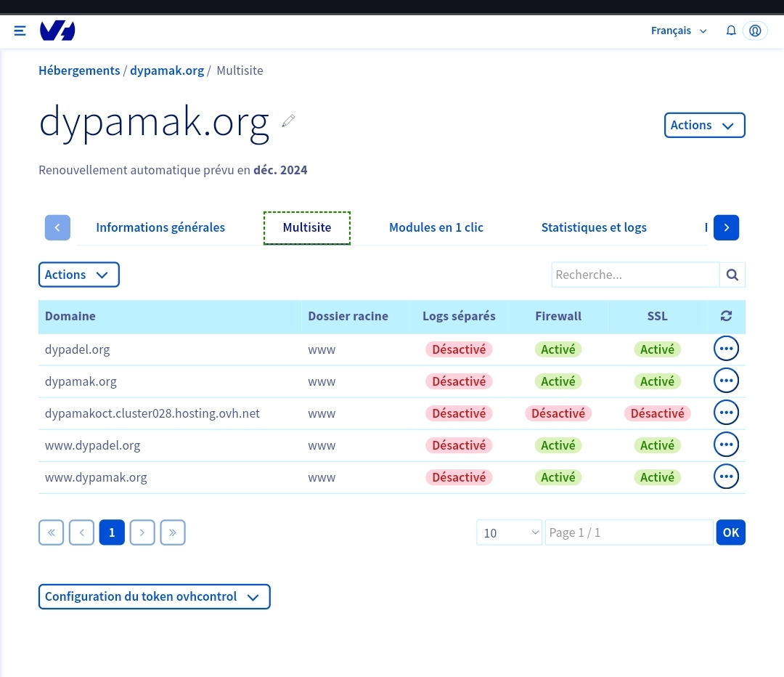784x677 pixels.
Task: Focus the Recherche search field
Action: [635, 275]
